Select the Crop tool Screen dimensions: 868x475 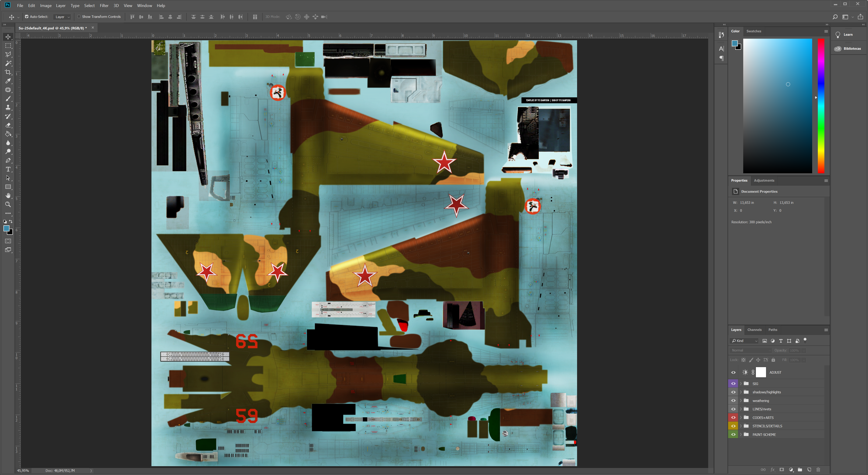click(8, 72)
